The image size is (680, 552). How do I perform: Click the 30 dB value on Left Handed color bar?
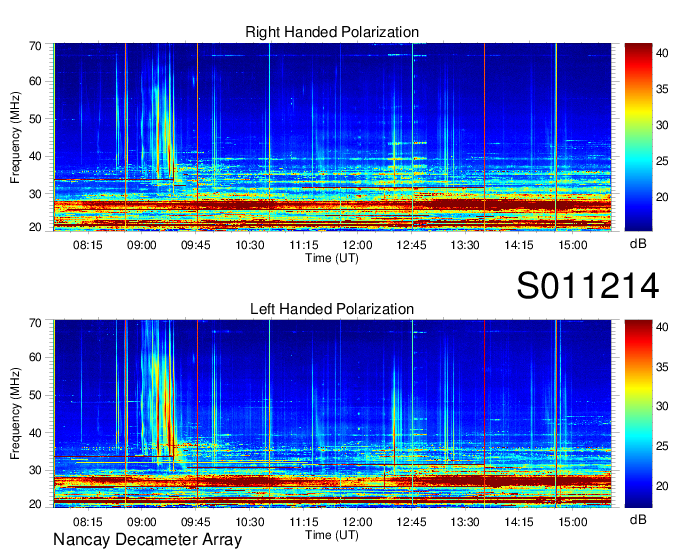pos(662,406)
